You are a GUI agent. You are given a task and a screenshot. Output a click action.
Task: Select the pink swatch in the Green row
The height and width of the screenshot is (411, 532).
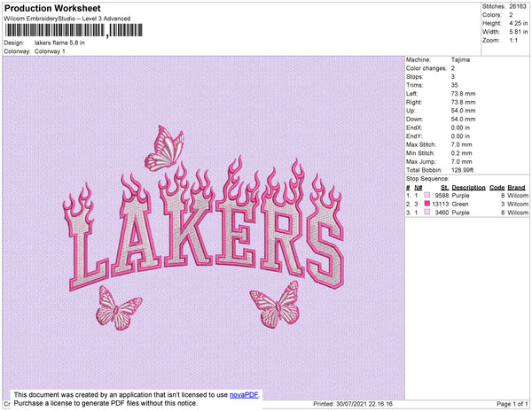coord(427,204)
